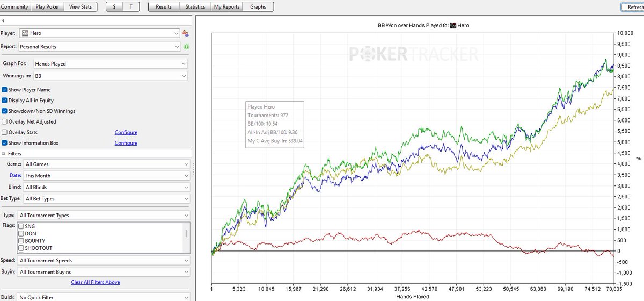This screenshot has width=644, height=301.
Task: Tick the SHOOTOUT flag checkbox
Action: pos(21,248)
